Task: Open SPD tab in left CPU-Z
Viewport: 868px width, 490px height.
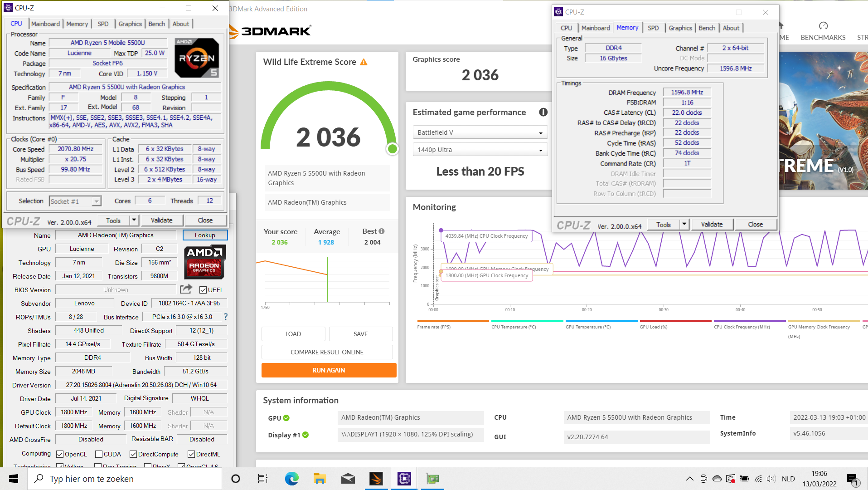Action: pyautogui.click(x=103, y=24)
